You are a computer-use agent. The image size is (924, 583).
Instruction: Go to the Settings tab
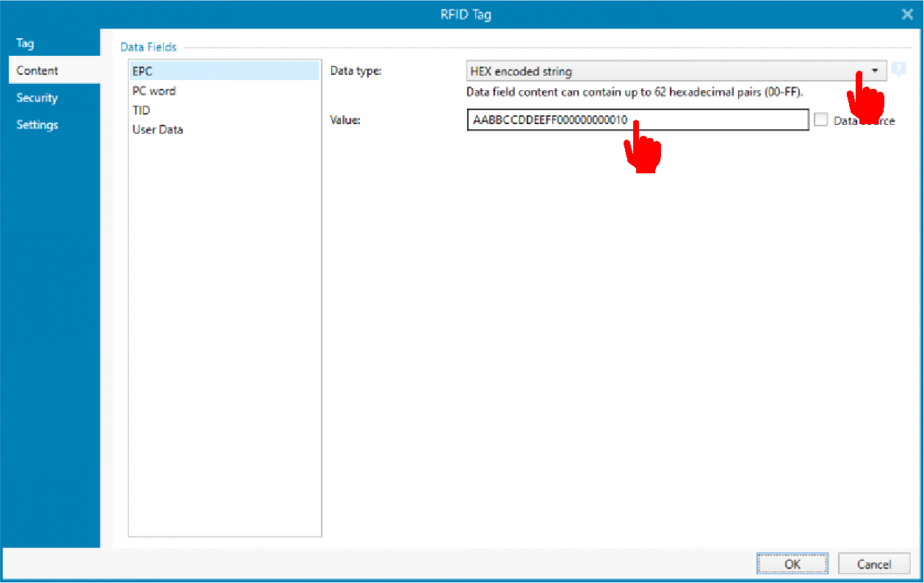coord(37,125)
